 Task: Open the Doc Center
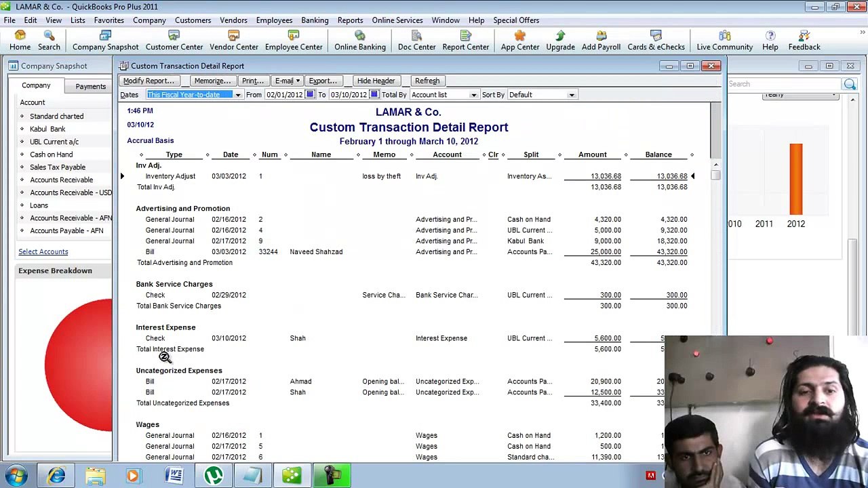click(x=416, y=40)
